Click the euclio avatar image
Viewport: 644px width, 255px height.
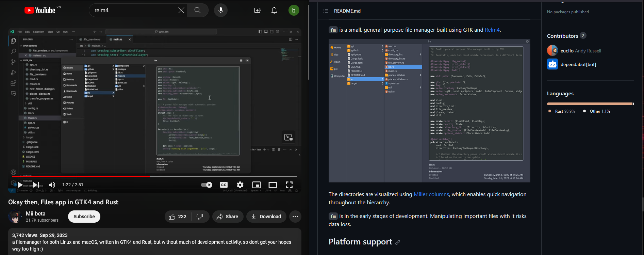pos(552,50)
